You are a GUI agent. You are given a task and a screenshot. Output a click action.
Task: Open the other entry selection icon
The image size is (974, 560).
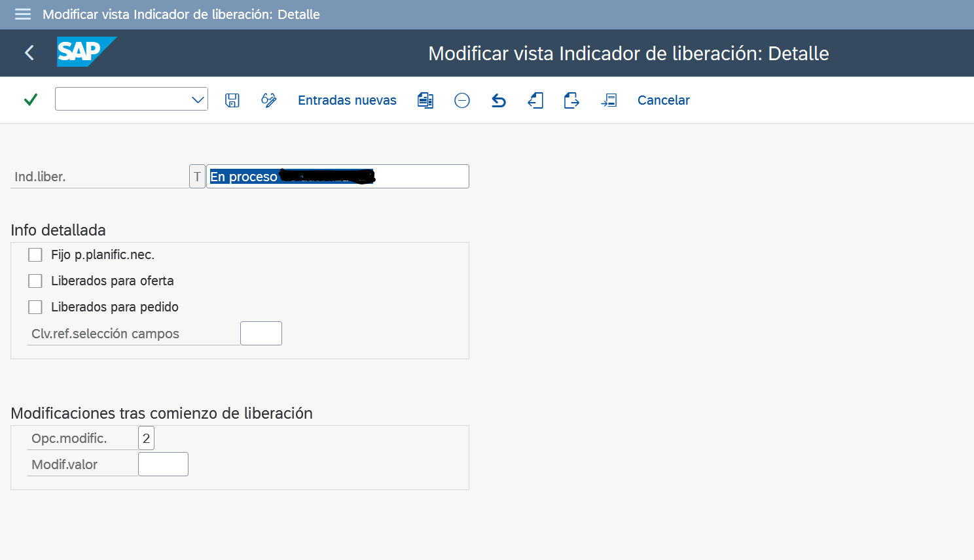pos(609,100)
